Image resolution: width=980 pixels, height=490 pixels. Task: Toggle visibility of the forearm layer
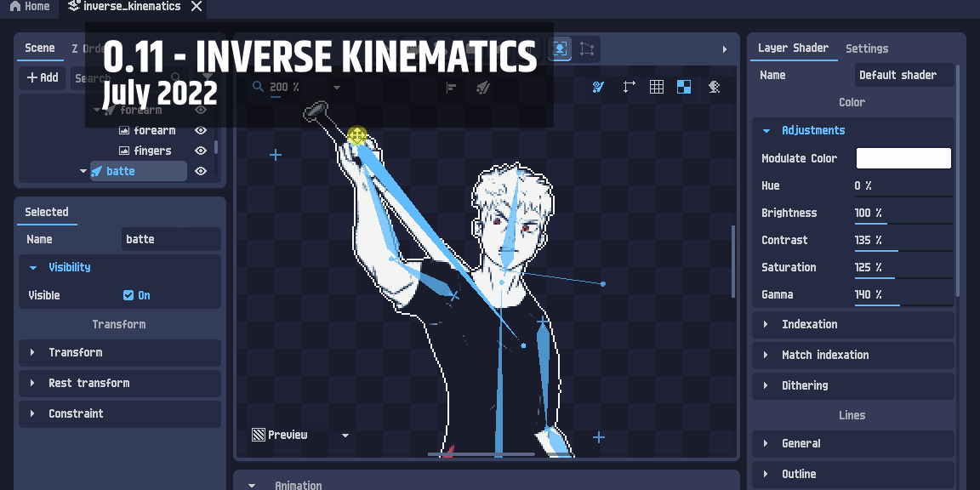coord(201,130)
